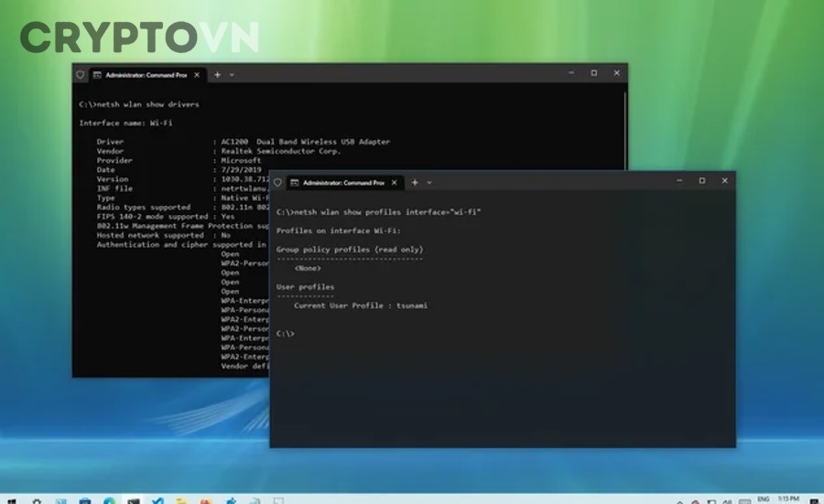Click the shield icon in the back terminal window

[81, 75]
